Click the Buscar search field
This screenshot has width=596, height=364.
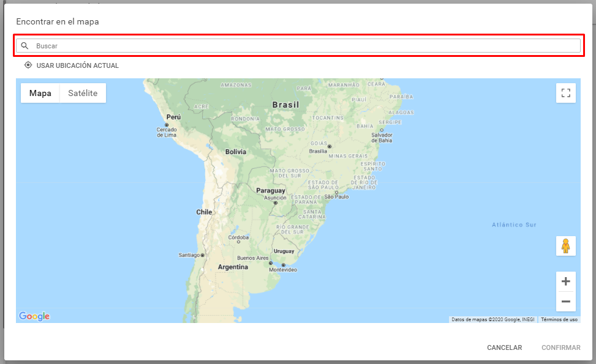pos(298,45)
